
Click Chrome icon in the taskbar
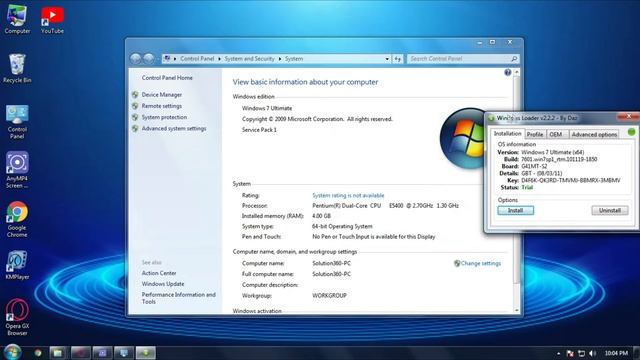tap(38, 353)
